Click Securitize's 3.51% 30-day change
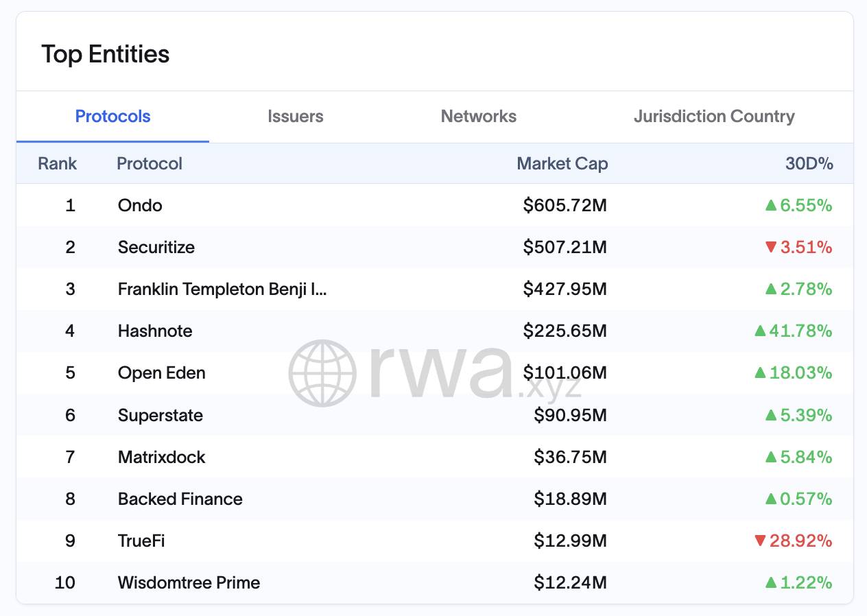 coord(799,247)
